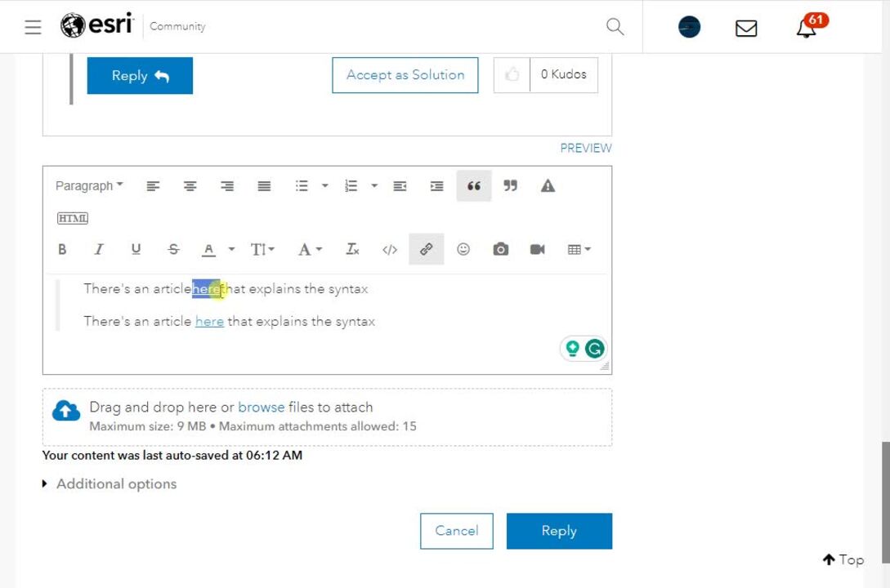Insert a code sample with the code icon
This screenshot has height=588, width=890.
tap(390, 250)
